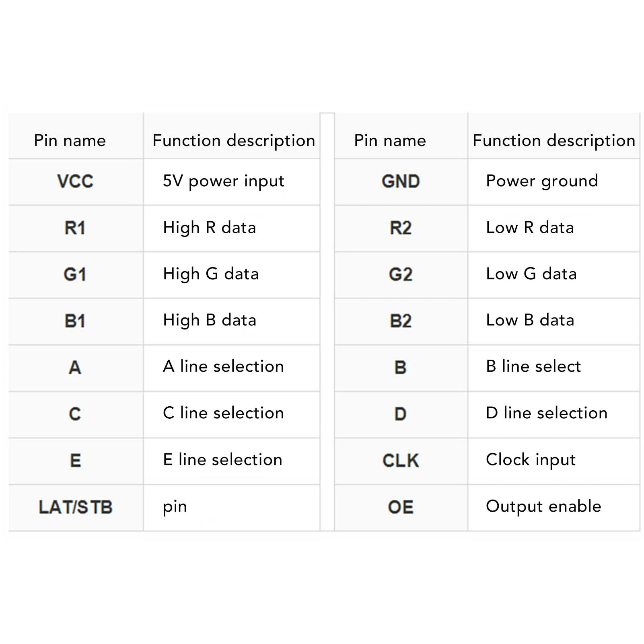Click left 'Pin name' column header

tap(70, 141)
